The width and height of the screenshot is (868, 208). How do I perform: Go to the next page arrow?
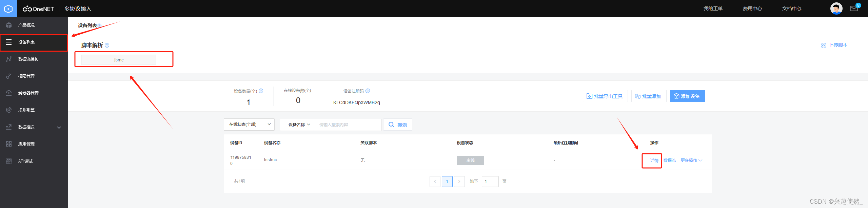tap(459, 182)
